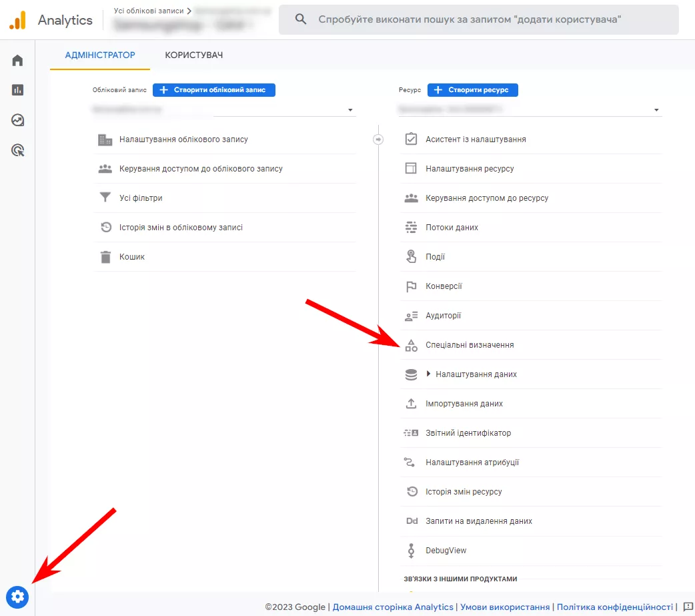Click the DebugView icon
The image size is (695, 616).
[411, 551]
